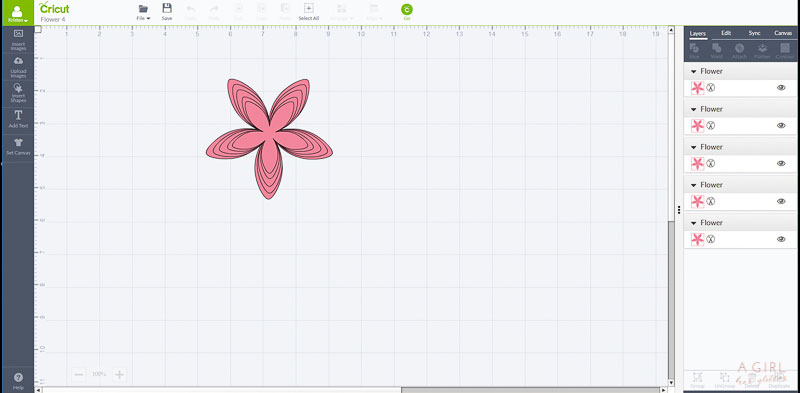Click the Cricut logo

(54, 8)
